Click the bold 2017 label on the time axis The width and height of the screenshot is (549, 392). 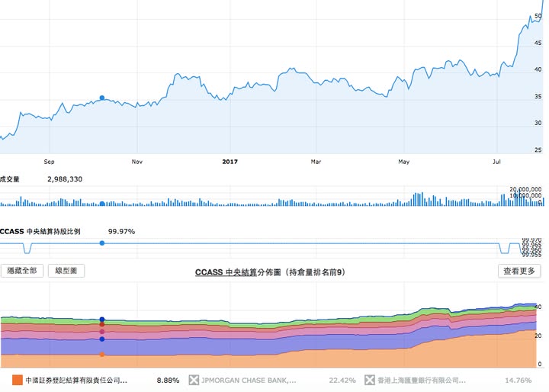coord(230,162)
